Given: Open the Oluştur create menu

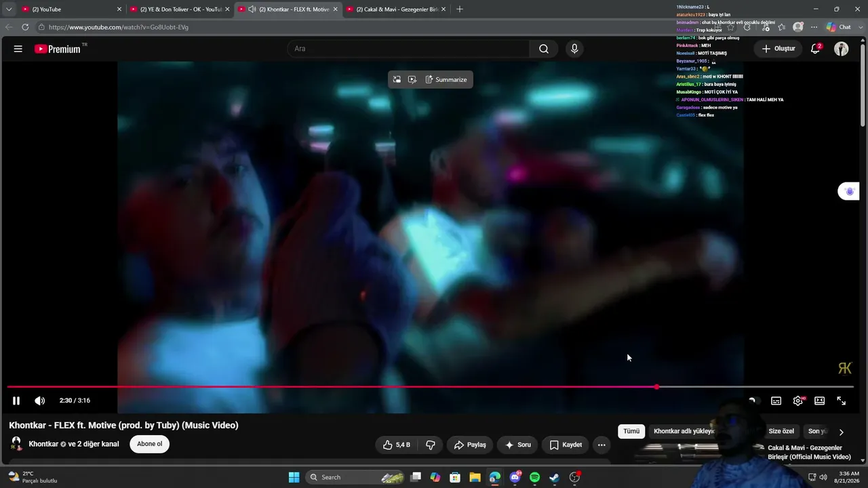Looking at the screenshot, I should tap(778, 49).
